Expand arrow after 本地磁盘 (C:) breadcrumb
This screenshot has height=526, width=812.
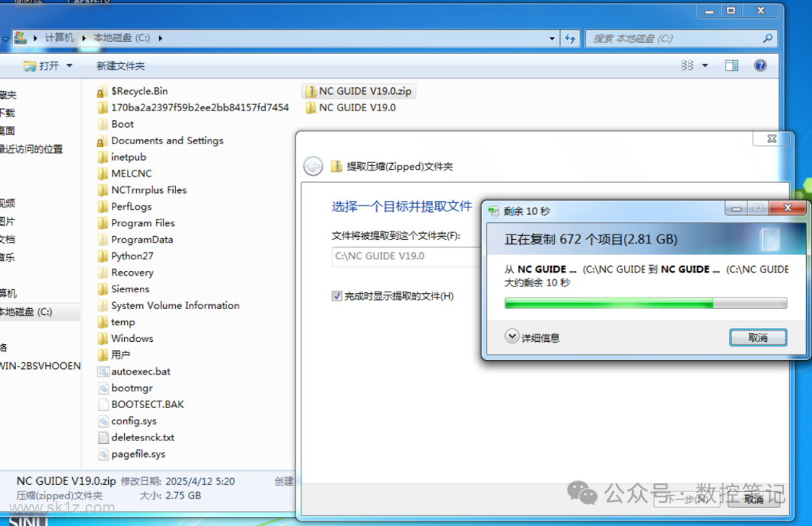[x=161, y=38]
